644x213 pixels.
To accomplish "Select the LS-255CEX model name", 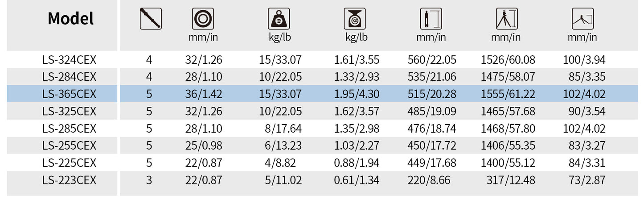I will click(x=69, y=146).
